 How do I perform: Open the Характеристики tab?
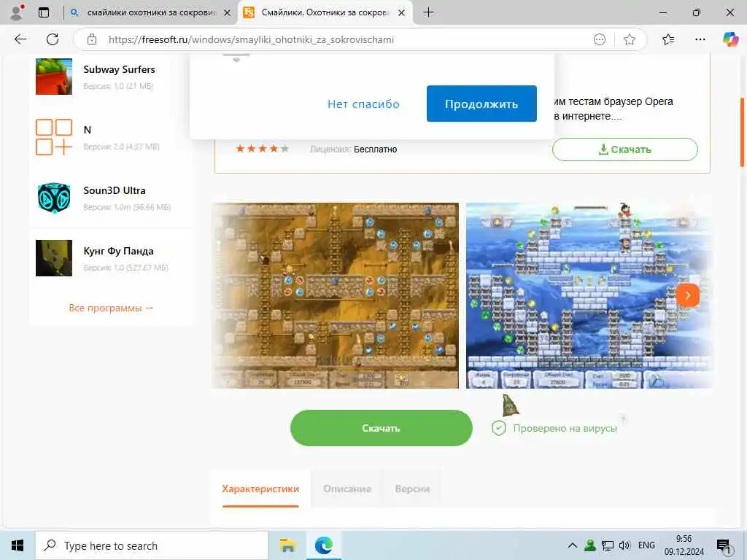tap(260, 489)
